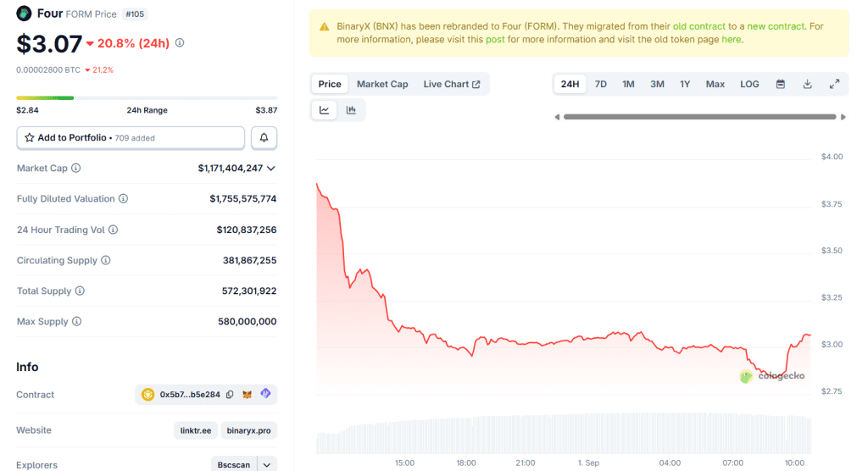Click the Add to Portfolio button

click(x=131, y=138)
